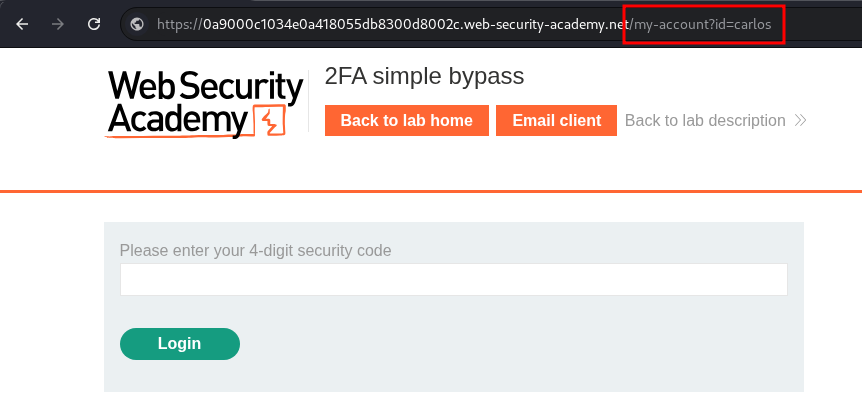Click the orange horizontal divider line
The width and height of the screenshot is (862, 412).
(x=431, y=190)
